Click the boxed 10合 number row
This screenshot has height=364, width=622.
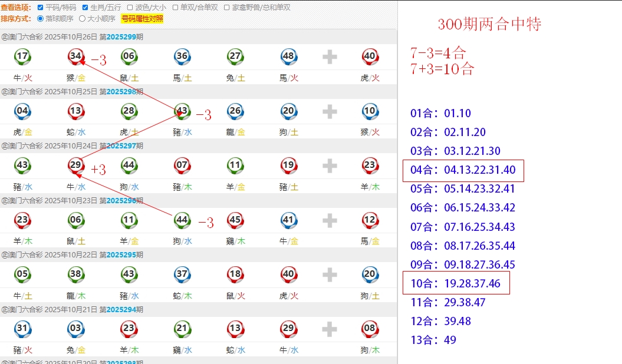click(456, 283)
